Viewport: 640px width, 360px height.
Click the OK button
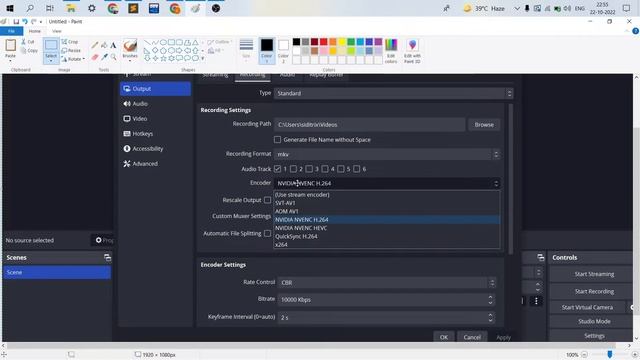tap(444, 337)
